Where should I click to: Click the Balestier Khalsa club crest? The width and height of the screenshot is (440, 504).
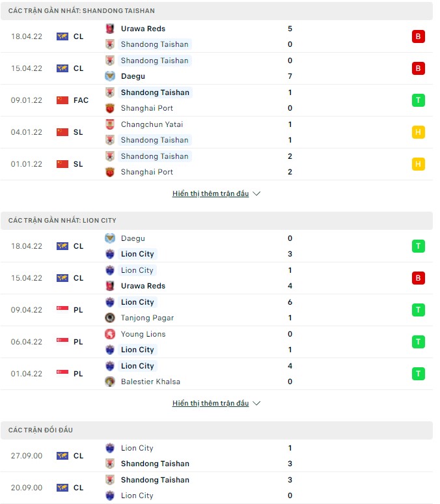tap(110, 382)
